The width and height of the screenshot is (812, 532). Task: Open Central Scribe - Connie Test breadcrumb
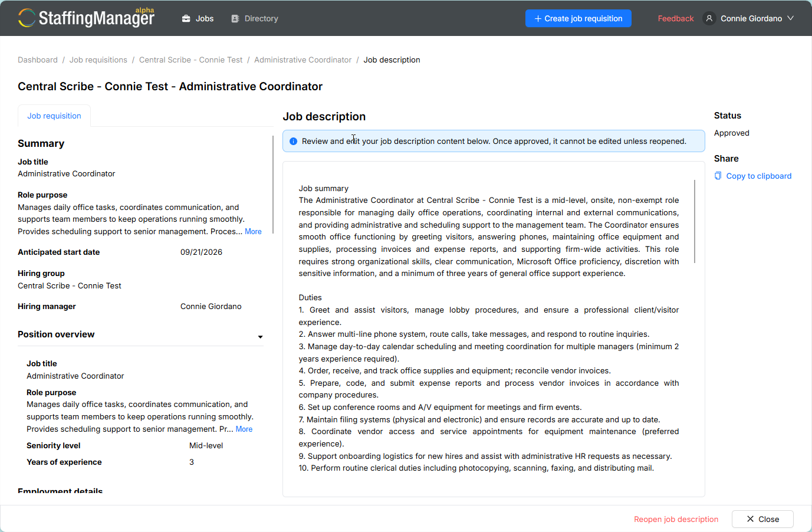(x=191, y=60)
